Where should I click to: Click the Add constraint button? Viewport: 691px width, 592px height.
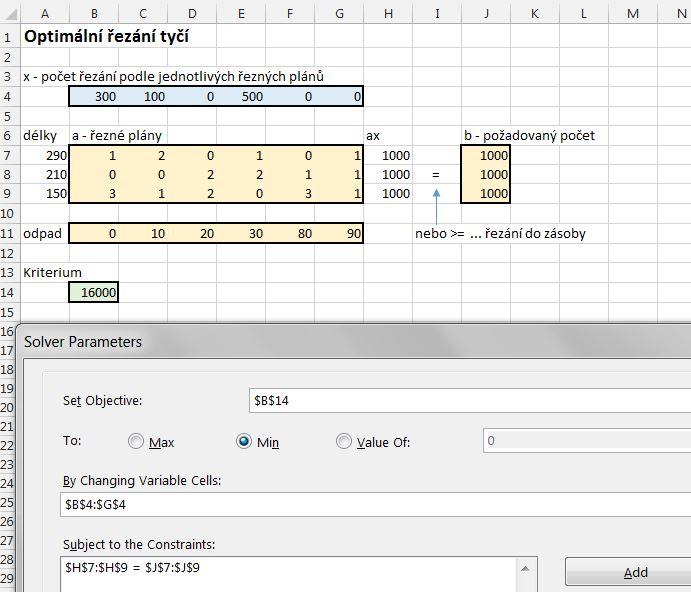coord(628,572)
